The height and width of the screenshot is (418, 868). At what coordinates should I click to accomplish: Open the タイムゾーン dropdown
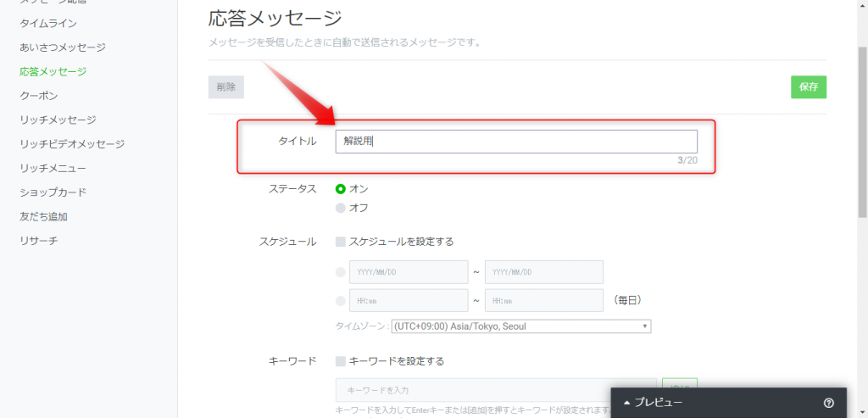tap(520, 326)
